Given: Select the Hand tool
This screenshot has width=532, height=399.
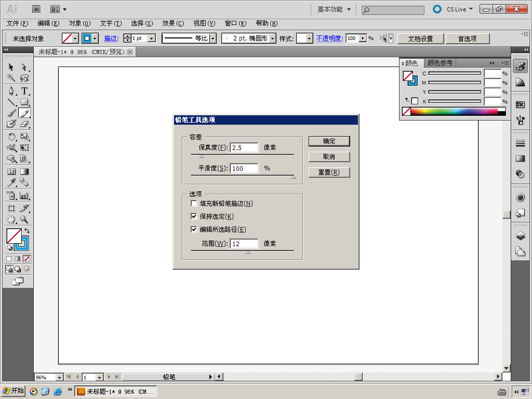Looking at the screenshot, I should pyautogui.click(x=11, y=219).
